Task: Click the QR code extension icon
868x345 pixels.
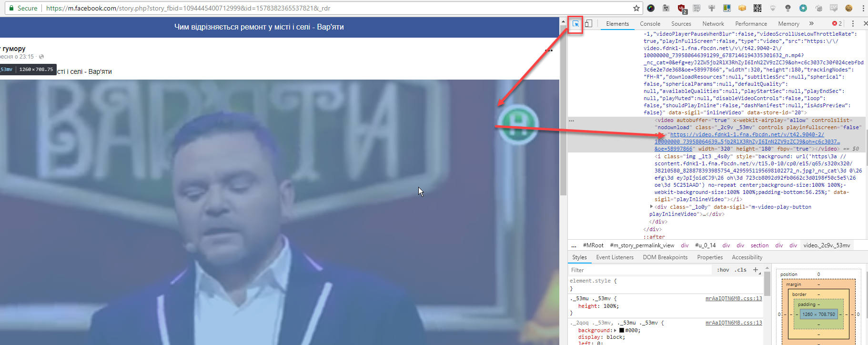Action: coord(757,8)
